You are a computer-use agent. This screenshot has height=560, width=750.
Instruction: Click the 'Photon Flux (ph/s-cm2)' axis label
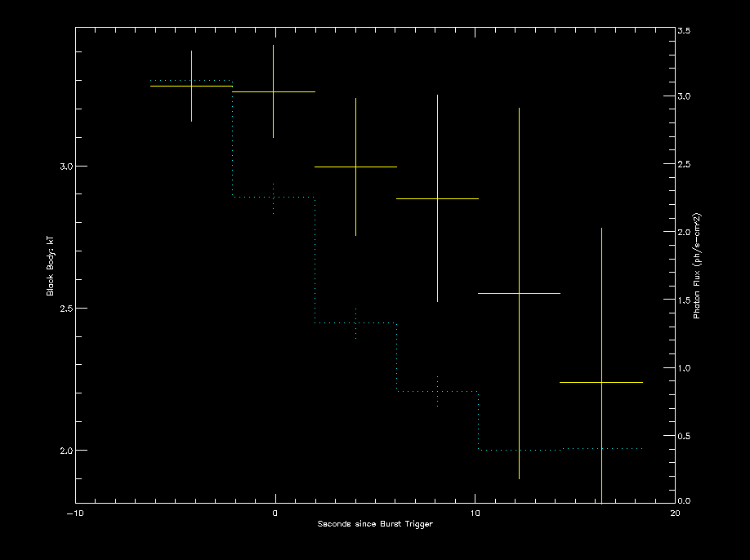pos(697,266)
